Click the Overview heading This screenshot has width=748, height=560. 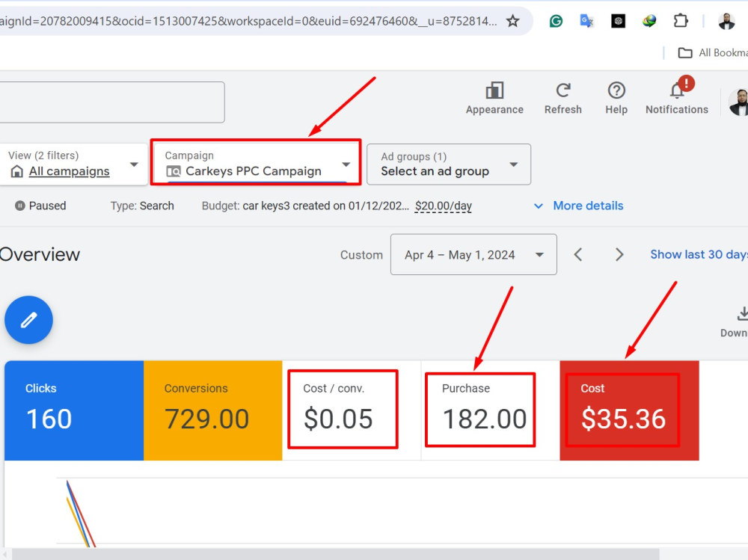point(40,254)
